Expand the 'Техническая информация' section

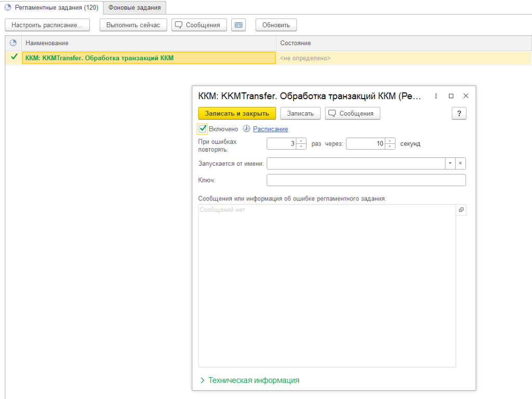coord(250,380)
